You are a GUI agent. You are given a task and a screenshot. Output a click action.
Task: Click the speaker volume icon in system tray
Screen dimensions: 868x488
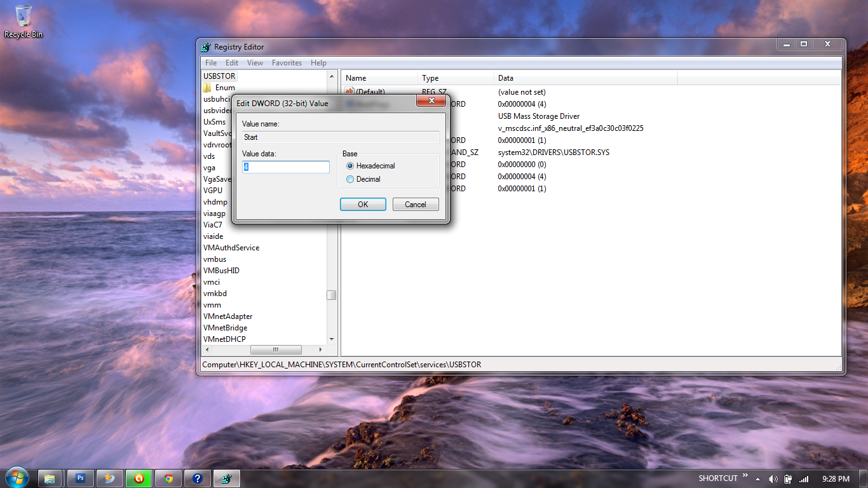click(772, 478)
